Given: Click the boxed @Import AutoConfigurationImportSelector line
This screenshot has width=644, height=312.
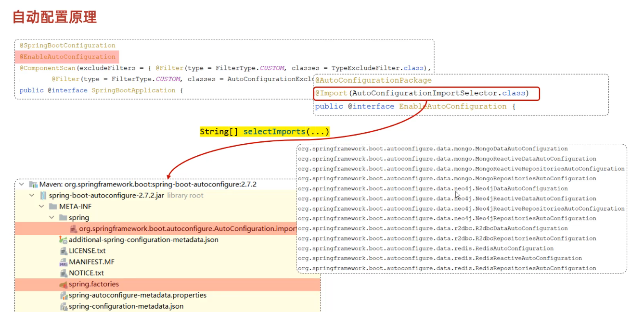Looking at the screenshot, I should (x=426, y=93).
